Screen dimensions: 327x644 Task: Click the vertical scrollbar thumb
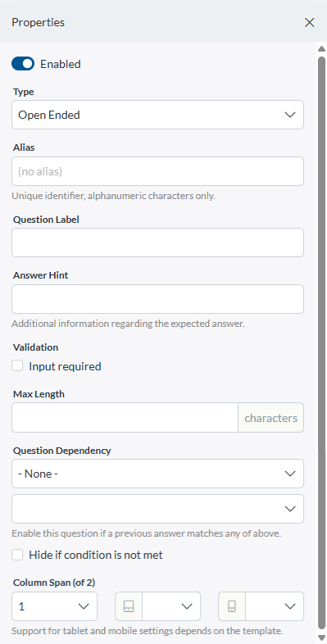(321, 343)
